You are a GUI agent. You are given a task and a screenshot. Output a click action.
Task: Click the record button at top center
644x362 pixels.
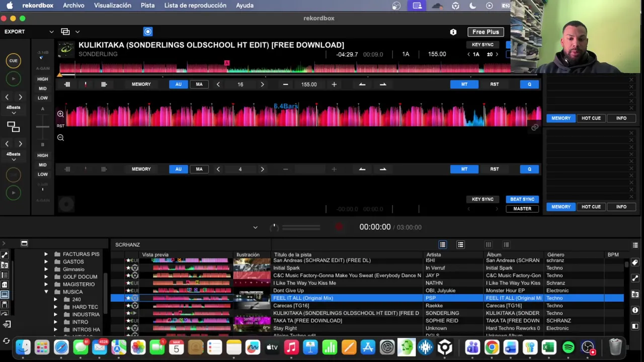[x=148, y=32]
